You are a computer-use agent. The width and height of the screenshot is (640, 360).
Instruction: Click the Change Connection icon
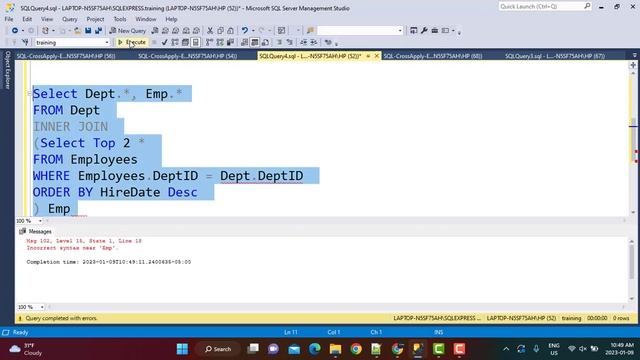(x=25, y=42)
